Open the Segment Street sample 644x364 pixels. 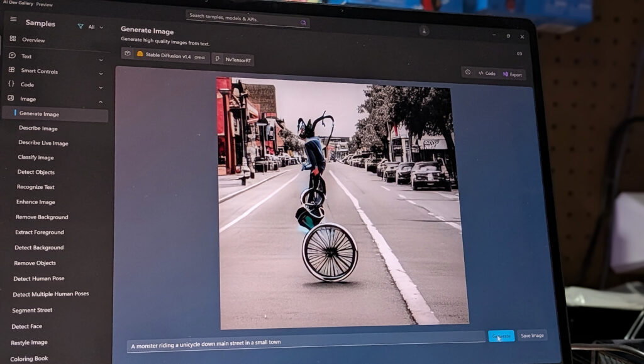click(32, 310)
